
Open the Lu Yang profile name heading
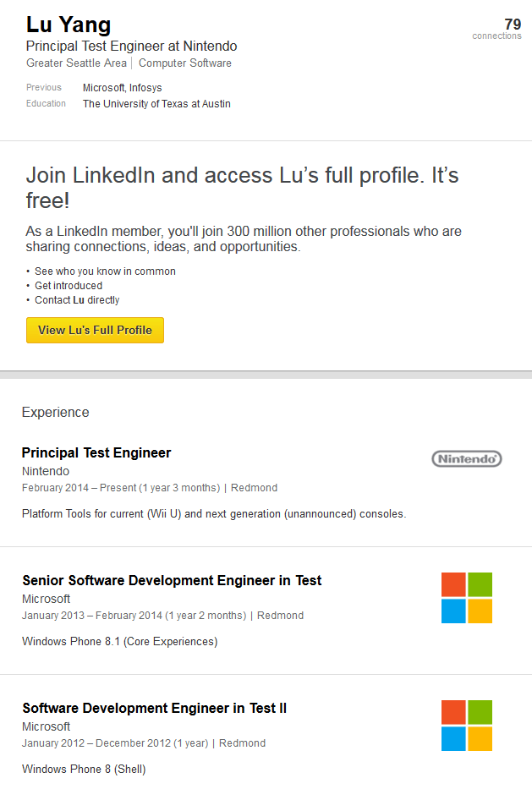pyautogui.click(x=69, y=25)
